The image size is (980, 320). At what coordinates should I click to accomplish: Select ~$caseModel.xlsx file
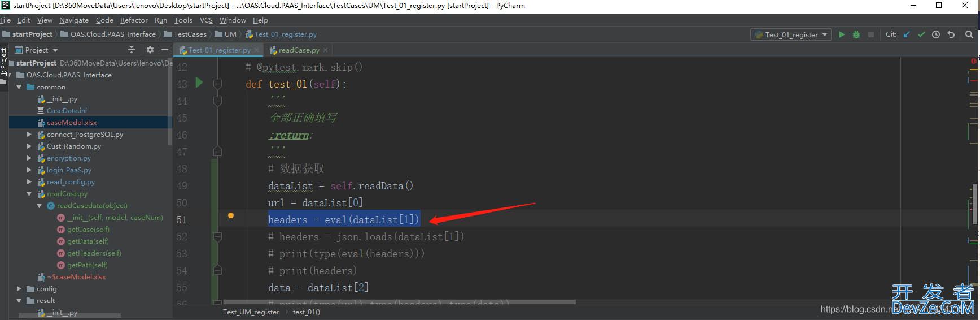[76, 277]
